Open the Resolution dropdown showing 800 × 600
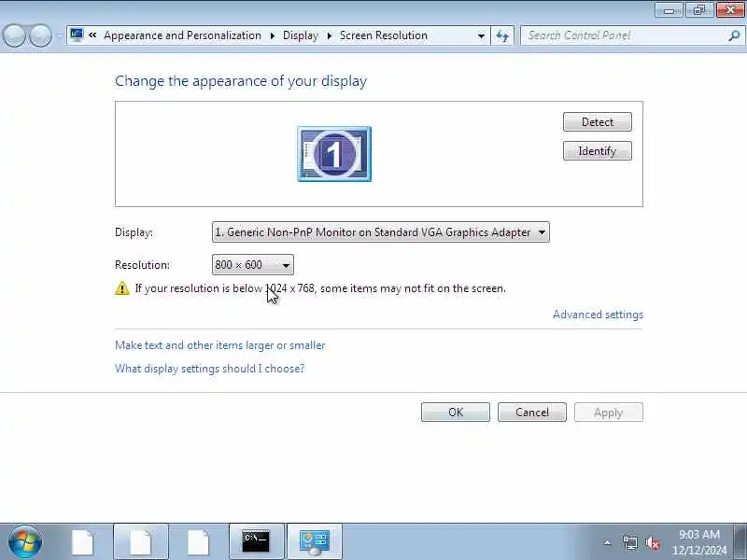 252,265
